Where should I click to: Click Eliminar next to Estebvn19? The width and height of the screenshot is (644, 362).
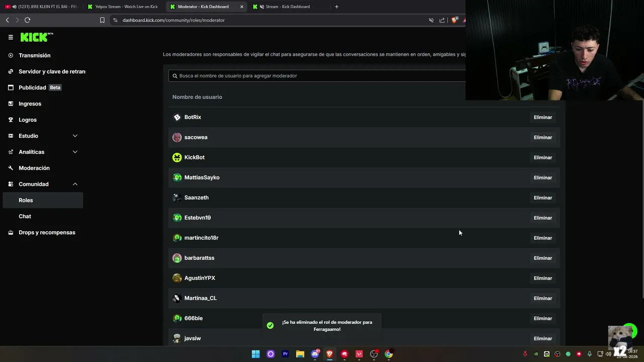[x=543, y=218]
